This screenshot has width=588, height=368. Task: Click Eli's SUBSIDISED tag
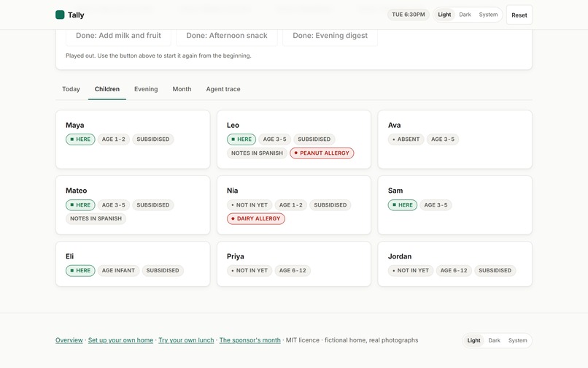[x=163, y=271]
